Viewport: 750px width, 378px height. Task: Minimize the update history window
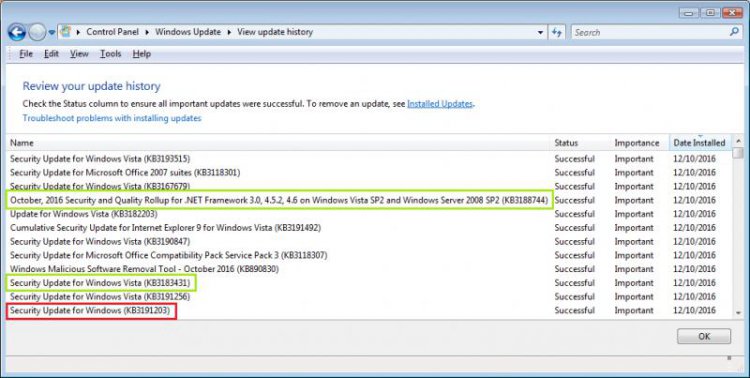point(689,13)
